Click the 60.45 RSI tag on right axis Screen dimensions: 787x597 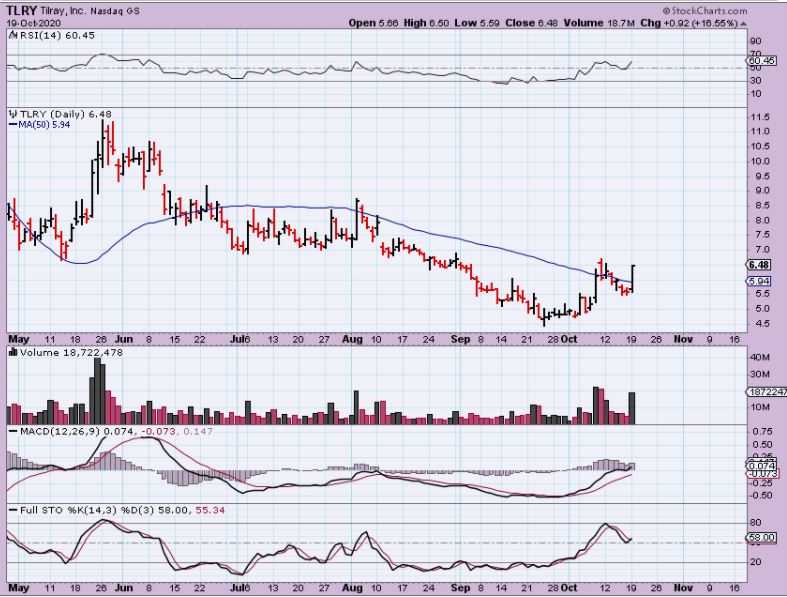tap(761, 61)
